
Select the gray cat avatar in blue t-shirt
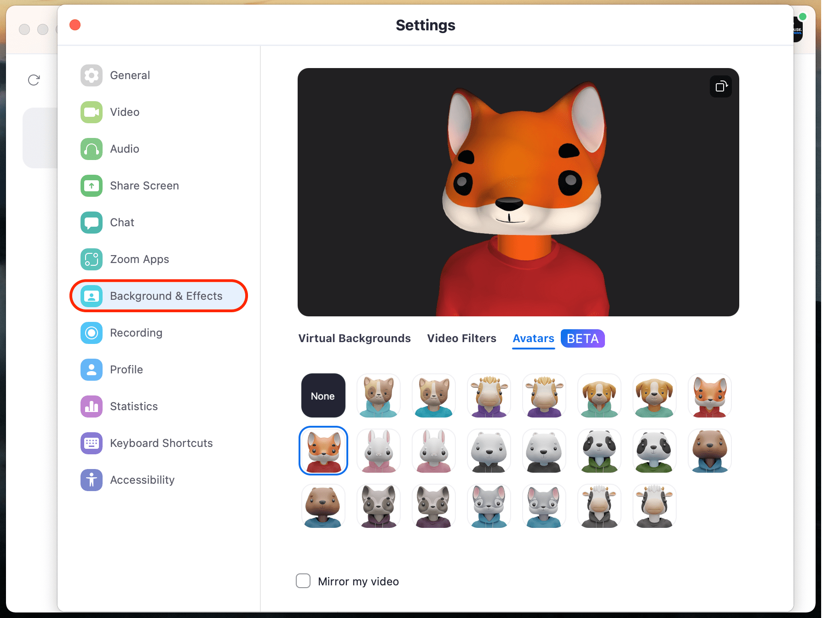point(544,506)
